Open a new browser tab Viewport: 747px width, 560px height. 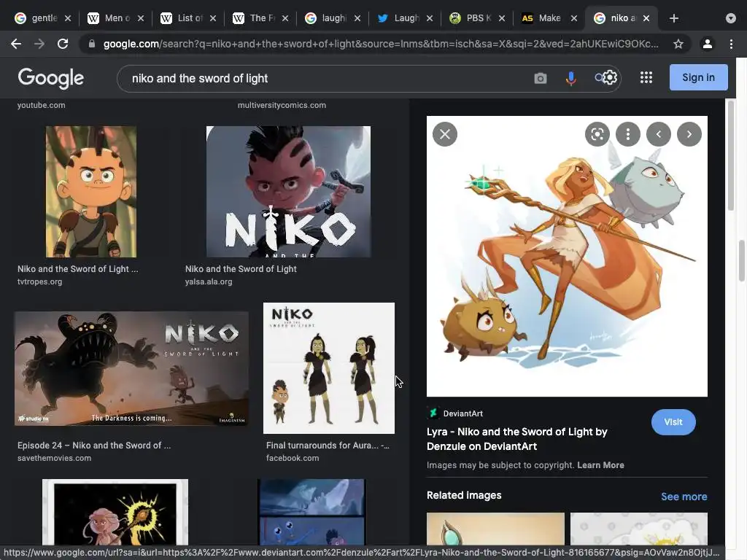673,18
